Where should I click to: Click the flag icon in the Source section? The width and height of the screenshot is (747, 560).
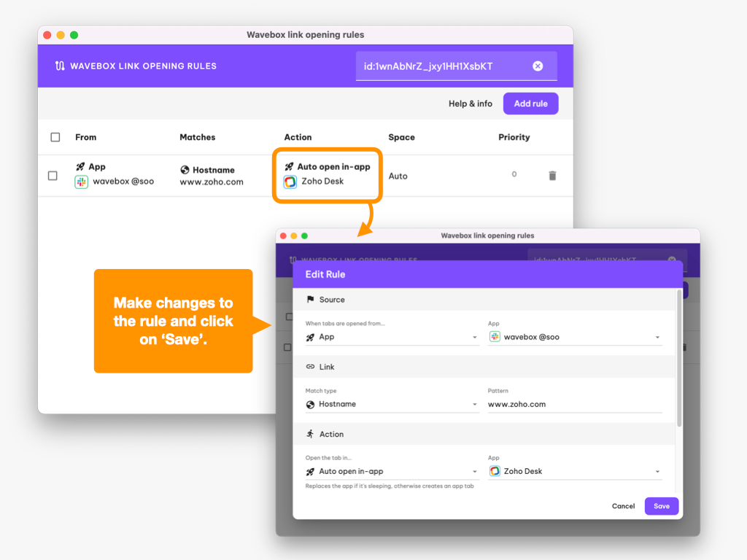(x=310, y=300)
